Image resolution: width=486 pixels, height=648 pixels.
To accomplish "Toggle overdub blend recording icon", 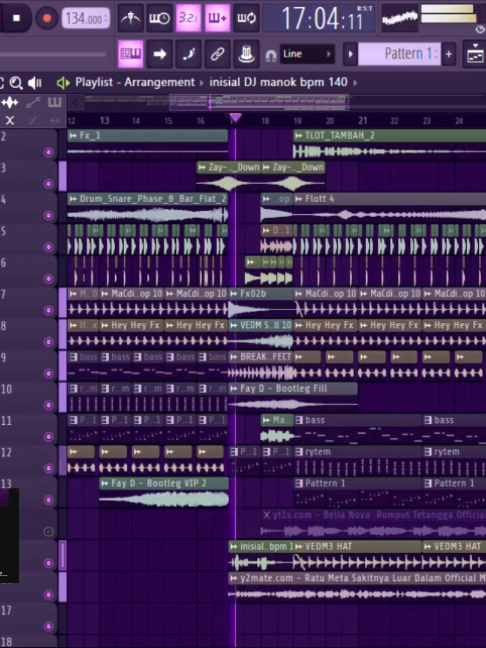I will click(217, 18).
